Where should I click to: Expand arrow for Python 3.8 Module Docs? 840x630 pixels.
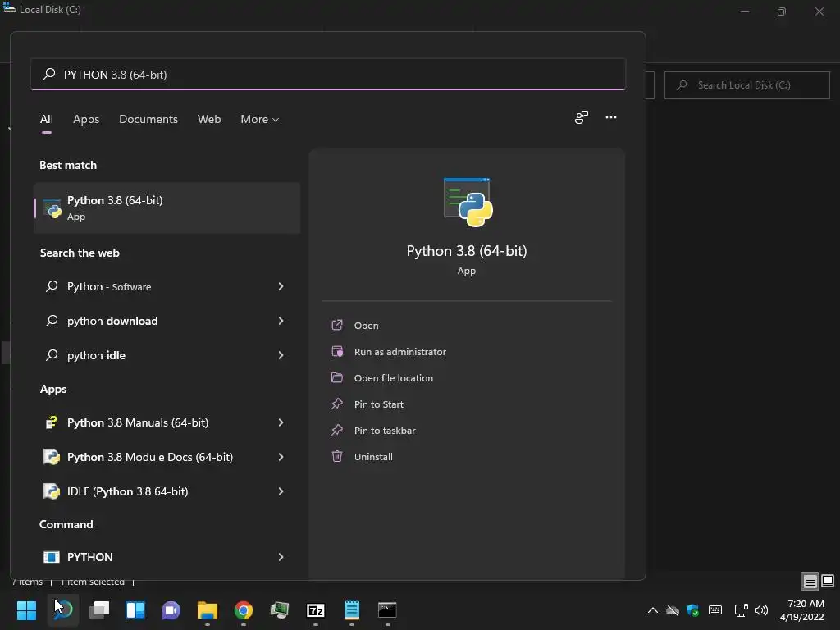(x=281, y=457)
